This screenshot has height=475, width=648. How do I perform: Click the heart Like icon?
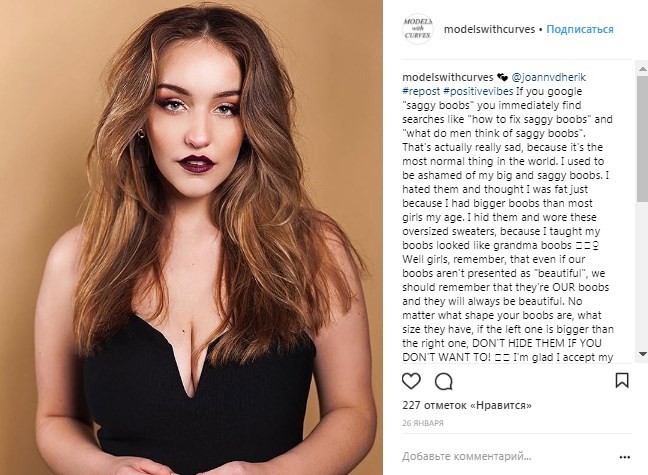[x=411, y=380]
